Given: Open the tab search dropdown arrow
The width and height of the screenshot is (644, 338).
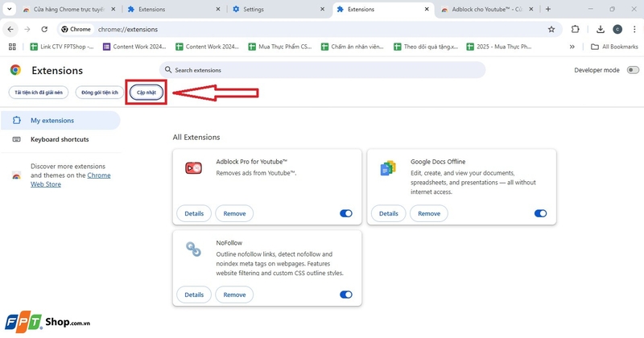Looking at the screenshot, I should (x=9, y=9).
